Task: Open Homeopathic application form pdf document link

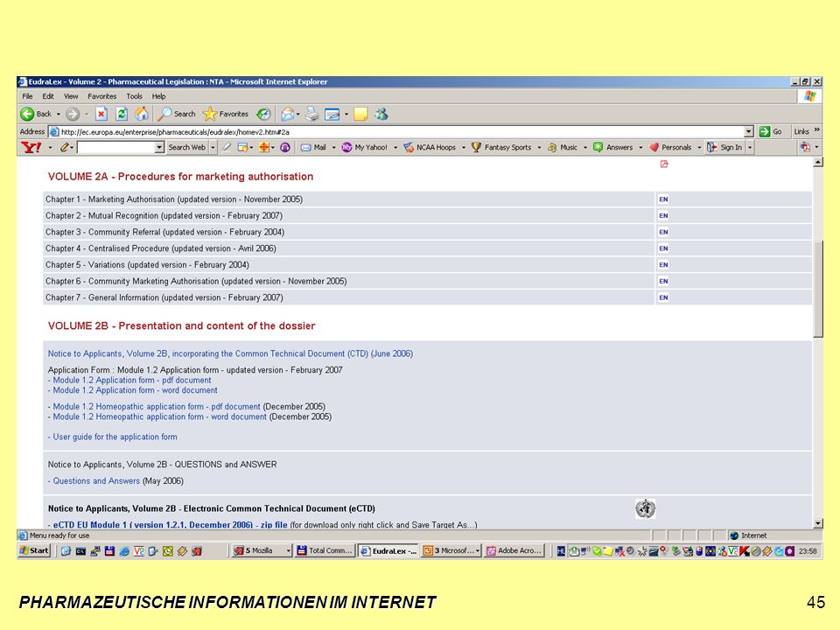Action: click(x=157, y=407)
